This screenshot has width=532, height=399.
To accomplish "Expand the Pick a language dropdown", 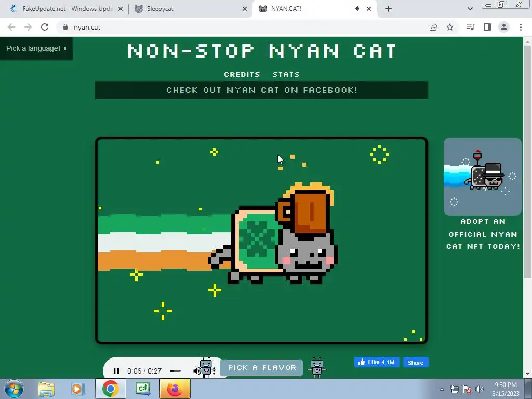I will [36, 48].
